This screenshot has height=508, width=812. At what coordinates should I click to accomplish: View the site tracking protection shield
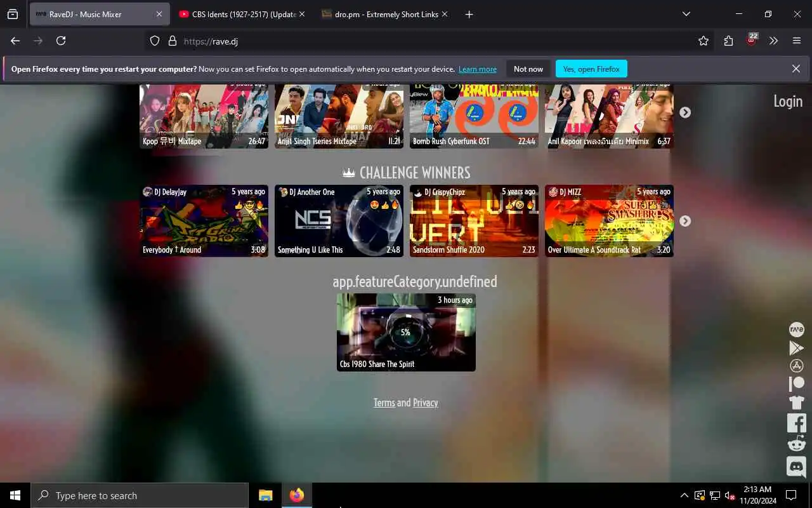tap(155, 41)
